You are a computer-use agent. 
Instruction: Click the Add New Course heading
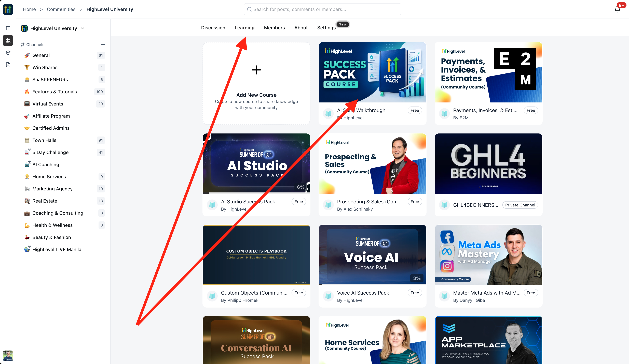pyautogui.click(x=256, y=95)
